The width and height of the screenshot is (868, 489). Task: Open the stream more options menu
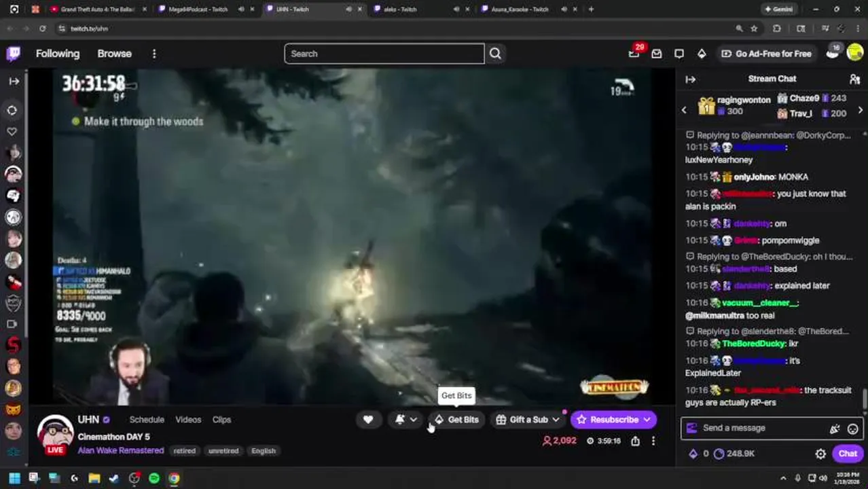click(x=653, y=441)
